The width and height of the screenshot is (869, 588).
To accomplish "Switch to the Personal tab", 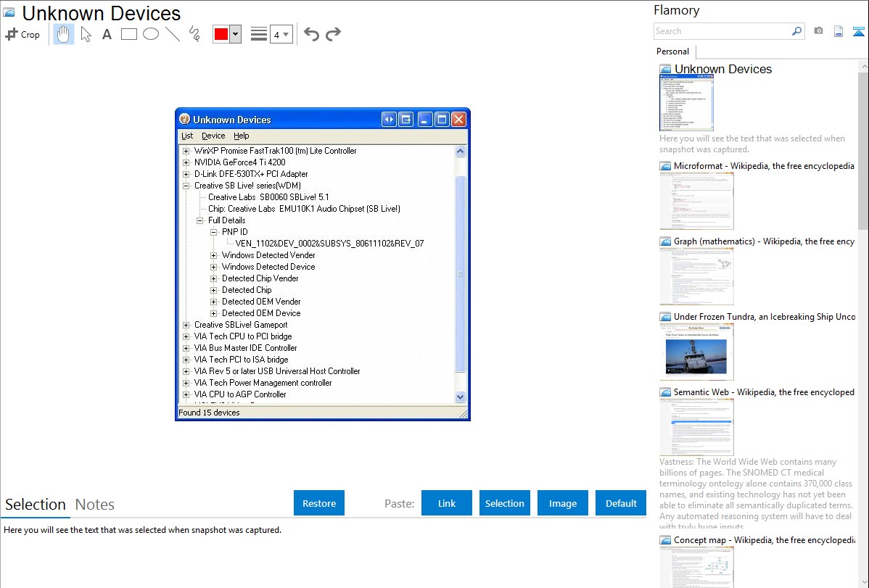I will coord(672,51).
